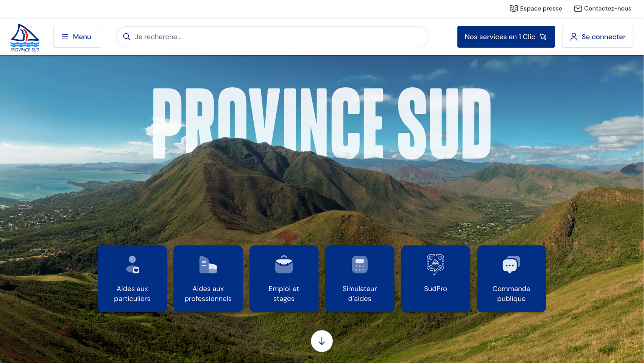Click the 'Se connecter' button

pos(597,37)
